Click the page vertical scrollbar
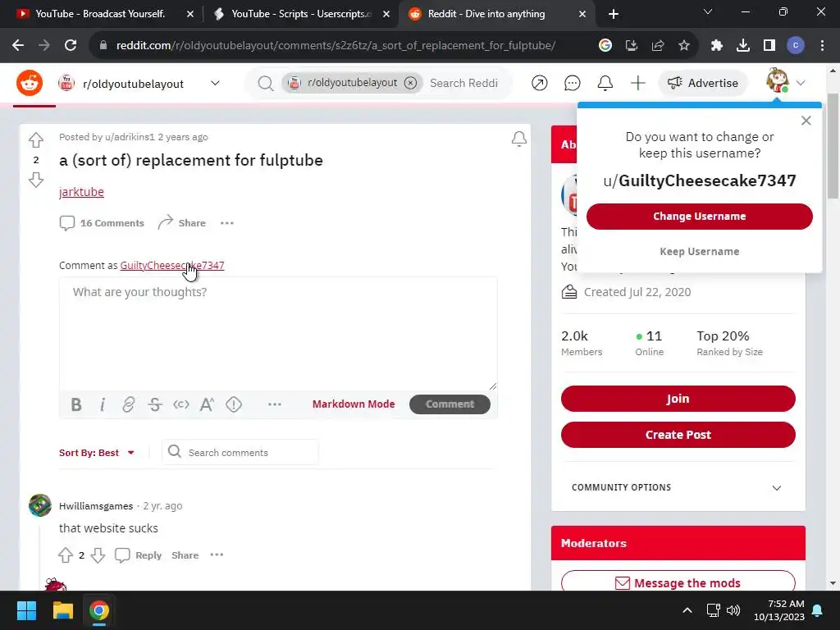Screen dimensions: 840x630 tap(833, 146)
